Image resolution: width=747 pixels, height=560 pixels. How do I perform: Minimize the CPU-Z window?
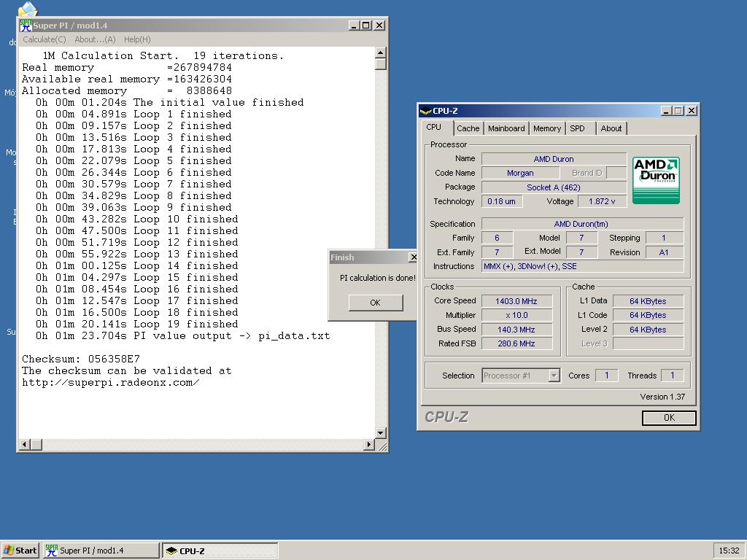[x=667, y=111]
